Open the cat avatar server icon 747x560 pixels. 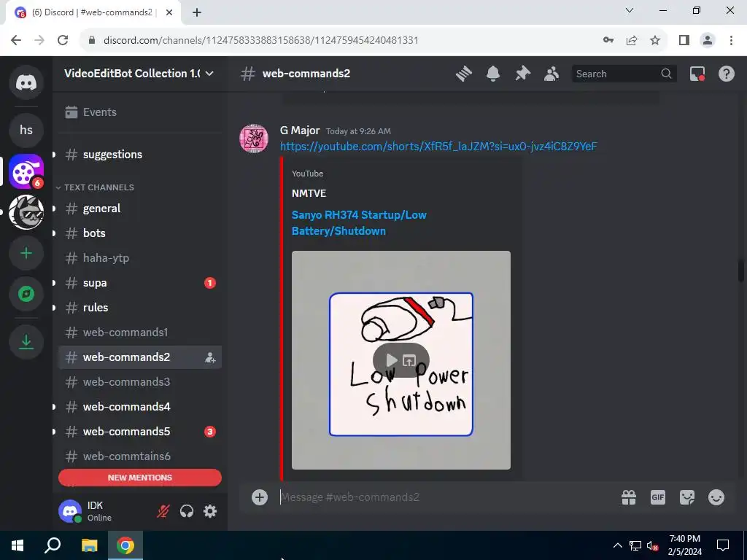[x=26, y=212]
